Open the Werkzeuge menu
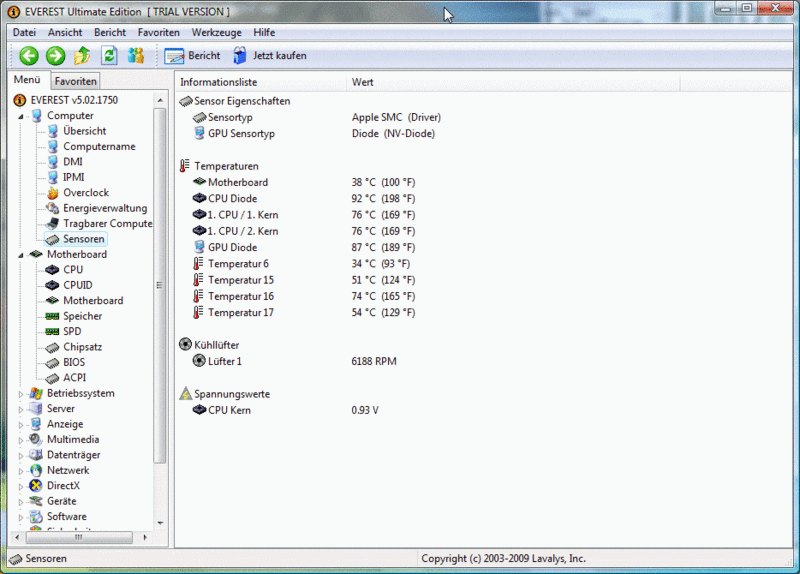This screenshot has height=574, width=800. coord(217,32)
